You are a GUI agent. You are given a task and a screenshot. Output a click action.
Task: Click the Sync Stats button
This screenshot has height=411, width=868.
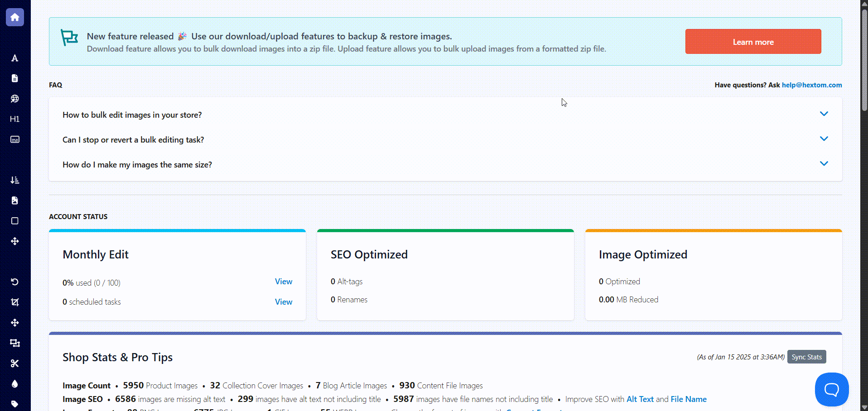coord(806,357)
